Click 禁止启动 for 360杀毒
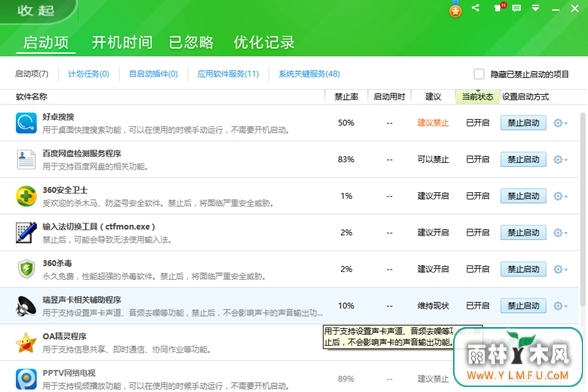The width and height of the screenshot is (588, 392). 523,269
